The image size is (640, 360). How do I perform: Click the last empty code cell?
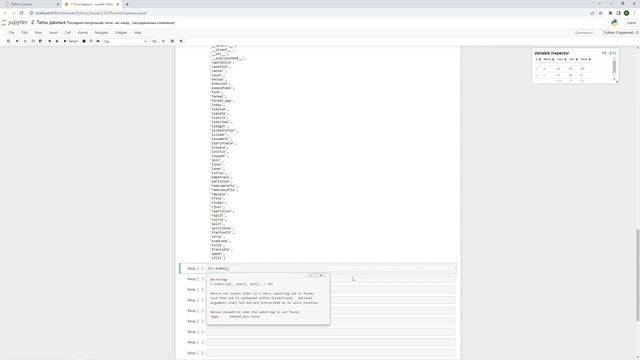pyautogui.click(x=331, y=353)
